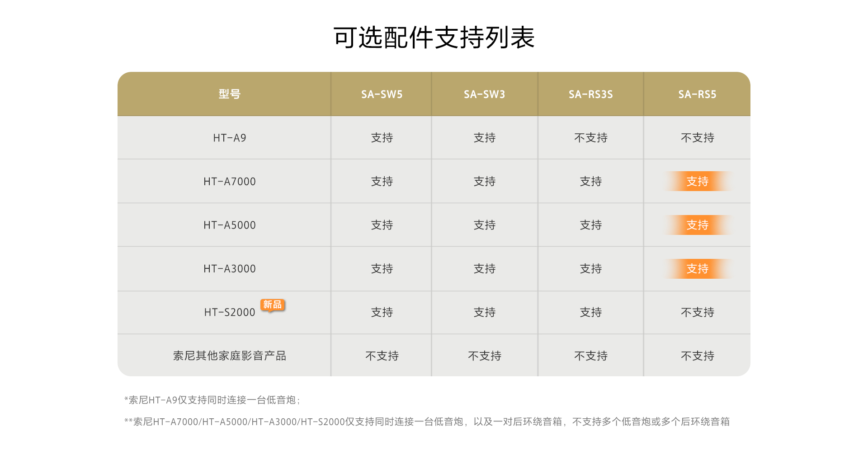Click the HT-A5000 model row label
868x468 pixels.
pyautogui.click(x=230, y=225)
